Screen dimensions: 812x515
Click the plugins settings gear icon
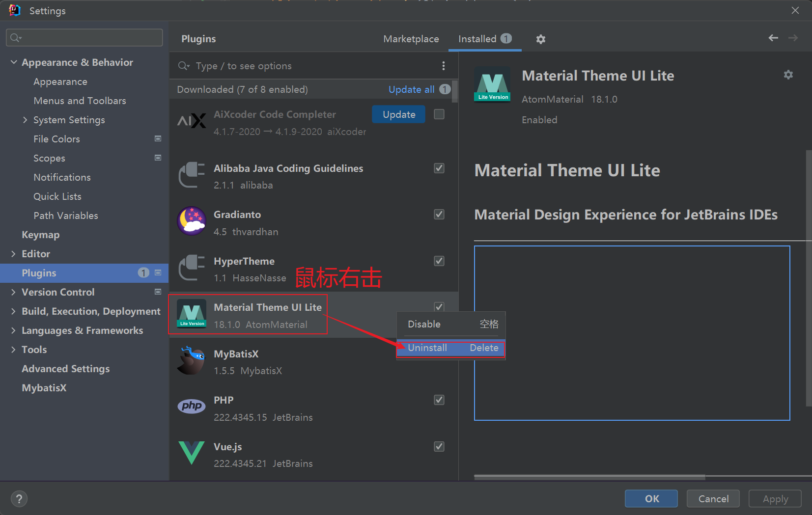tap(540, 39)
